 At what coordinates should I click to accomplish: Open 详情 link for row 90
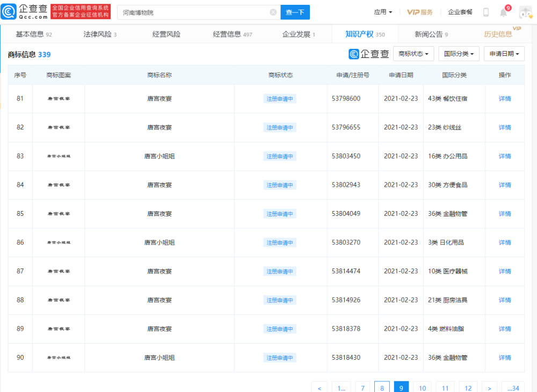[504, 358]
